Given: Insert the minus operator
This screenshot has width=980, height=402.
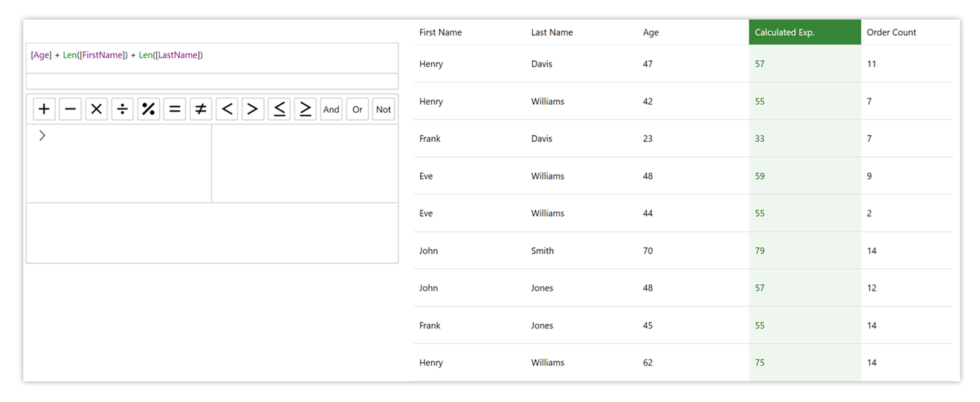Looking at the screenshot, I should (70, 109).
